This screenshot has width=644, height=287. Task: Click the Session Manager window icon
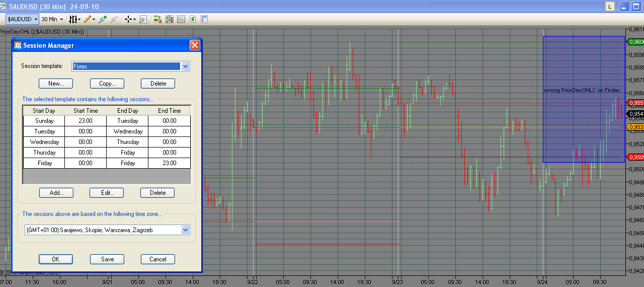(18, 45)
